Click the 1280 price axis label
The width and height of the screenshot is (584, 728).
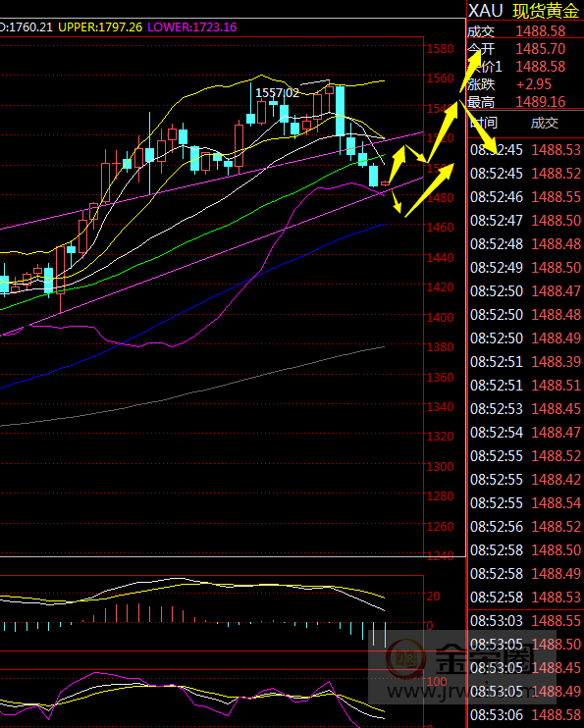440,496
